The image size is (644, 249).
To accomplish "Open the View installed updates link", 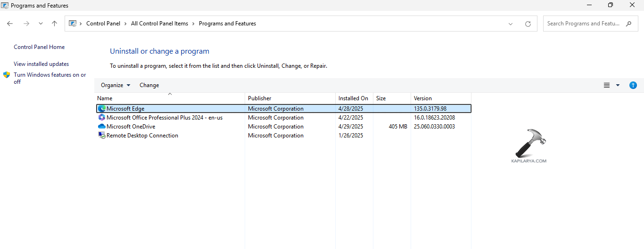I will click(41, 64).
